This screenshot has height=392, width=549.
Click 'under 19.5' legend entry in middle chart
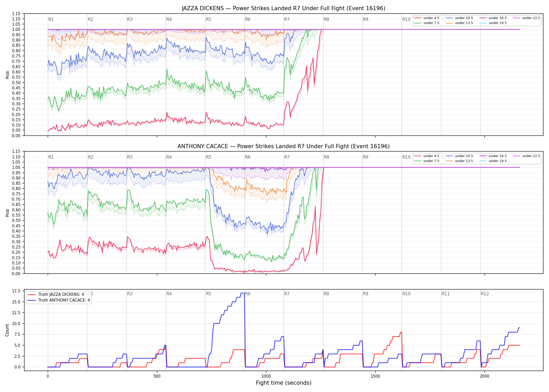click(x=493, y=161)
